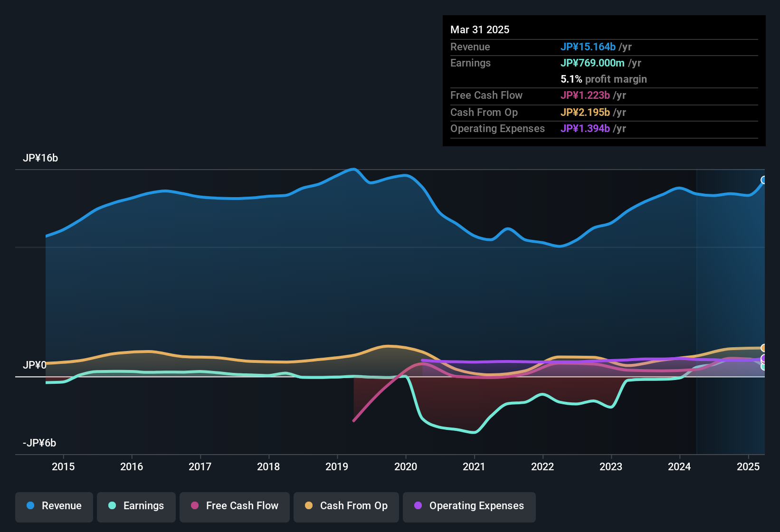Click the pink Free Cash Flow legend dot
The width and height of the screenshot is (780, 532).
coord(195,505)
